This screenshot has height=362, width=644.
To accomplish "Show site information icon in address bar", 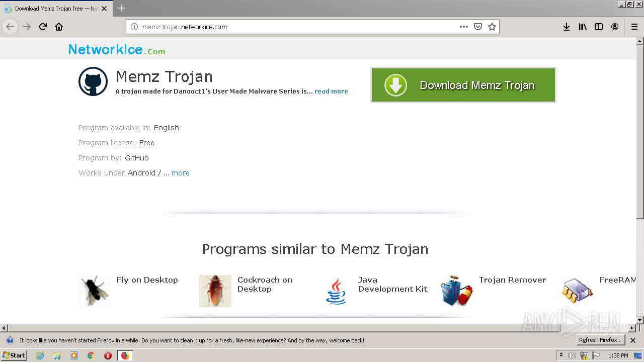I will click(134, 27).
